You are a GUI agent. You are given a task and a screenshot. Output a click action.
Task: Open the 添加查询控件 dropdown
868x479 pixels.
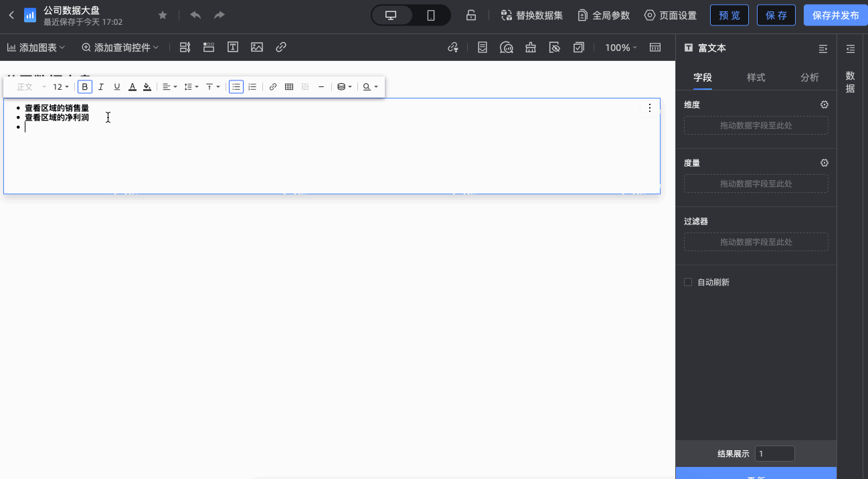[120, 48]
